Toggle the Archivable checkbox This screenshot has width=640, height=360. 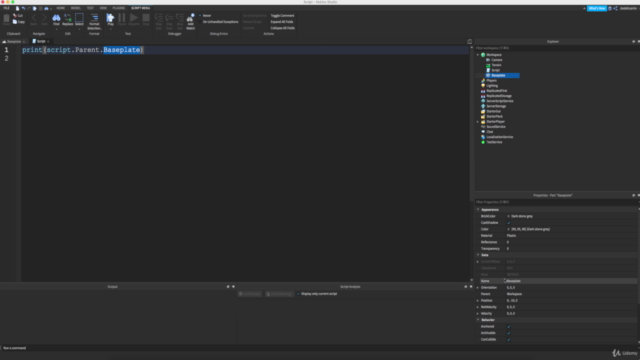click(x=509, y=333)
